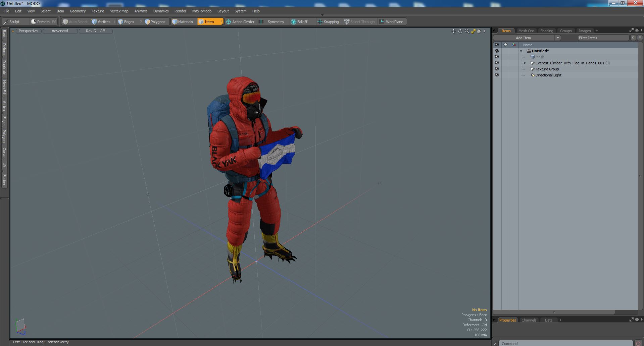This screenshot has height=346, width=644.
Task: Toggle the Ray GL: Off button
Action: (95, 31)
